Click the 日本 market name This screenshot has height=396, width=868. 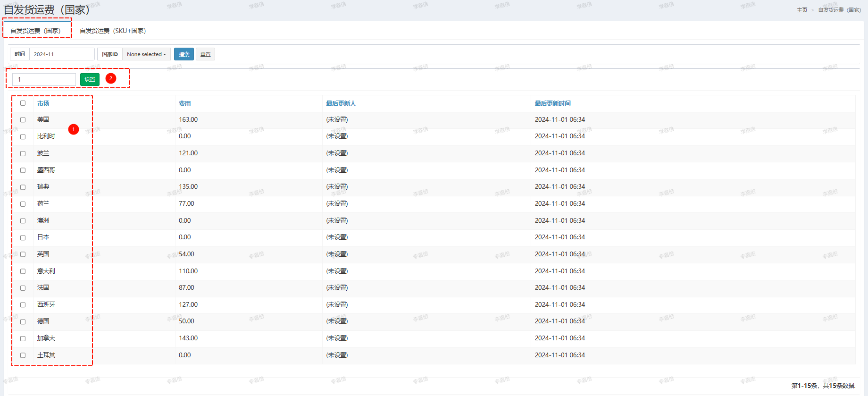(x=43, y=237)
